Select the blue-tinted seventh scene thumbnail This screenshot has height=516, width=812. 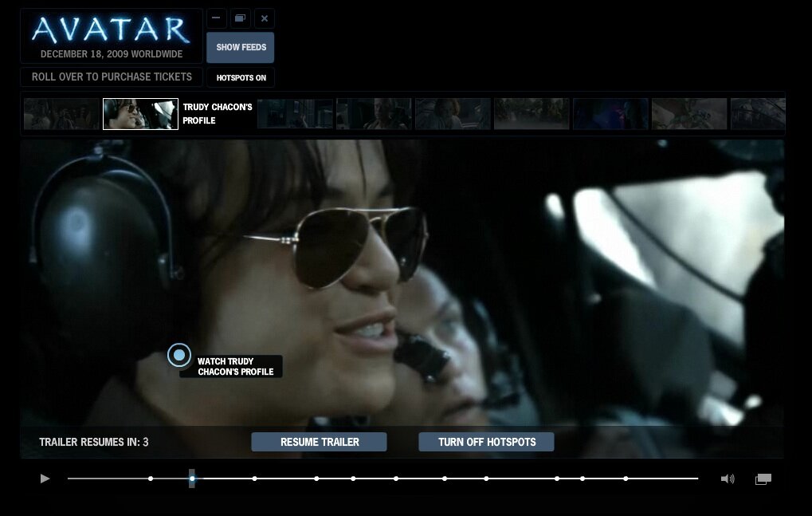coord(610,114)
